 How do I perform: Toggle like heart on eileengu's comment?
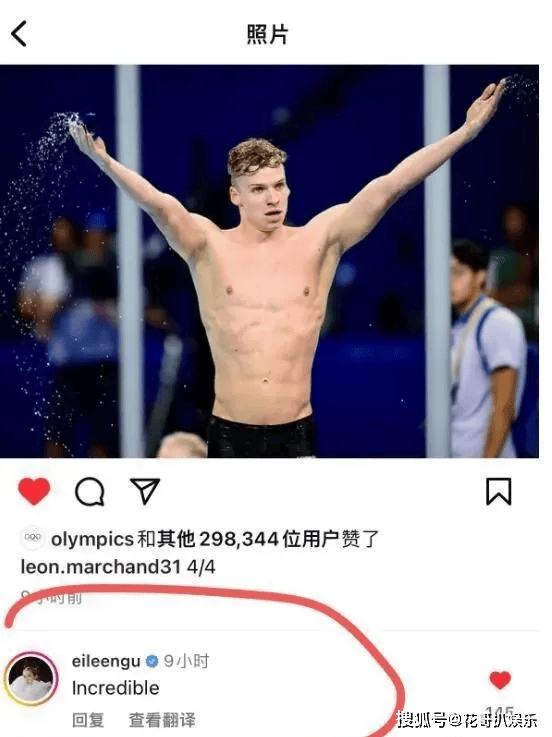pyautogui.click(x=500, y=680)
